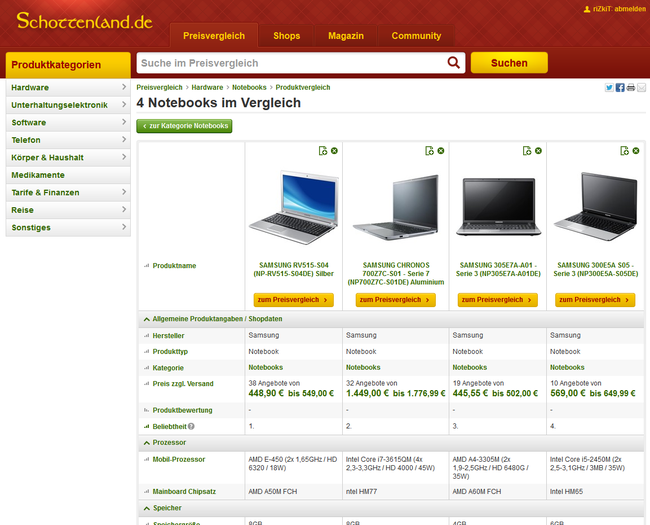Focus the Suche im Preisvergleich field

tap(290, 63)
